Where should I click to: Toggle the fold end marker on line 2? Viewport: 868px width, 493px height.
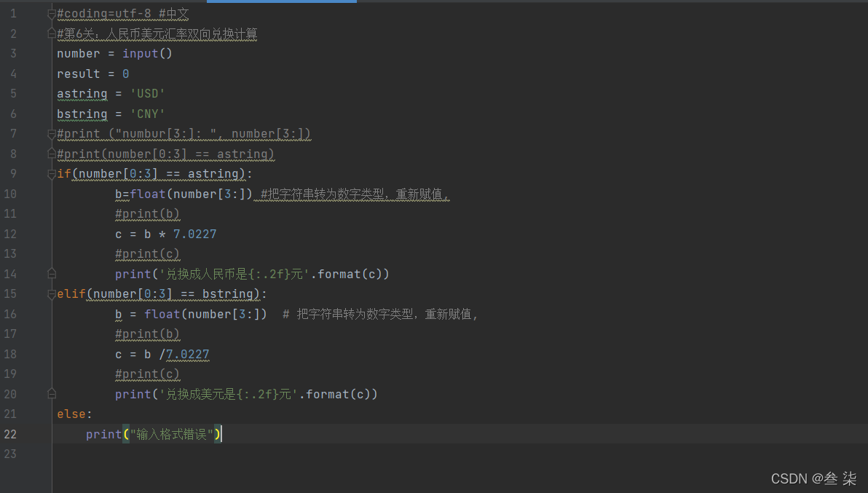pos(52,33)
